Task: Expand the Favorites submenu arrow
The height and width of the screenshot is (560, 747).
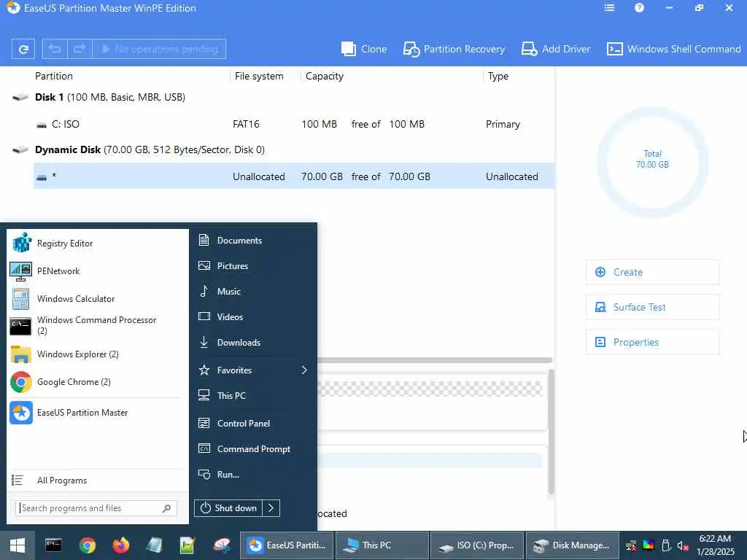Action: (304, 370)
